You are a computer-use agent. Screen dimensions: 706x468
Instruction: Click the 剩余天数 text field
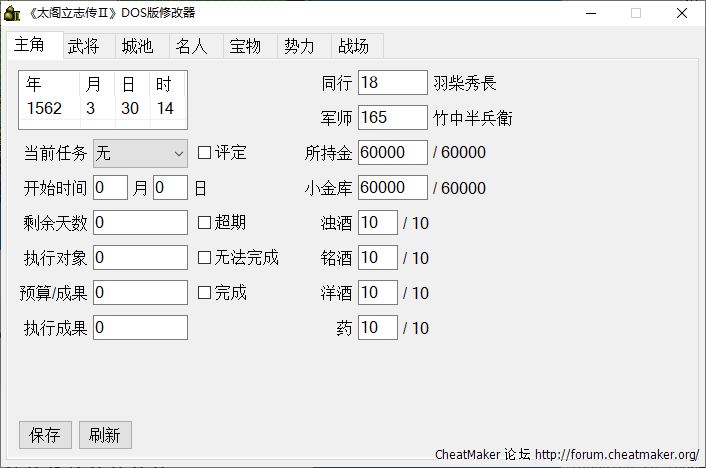[x=140, y=222]
